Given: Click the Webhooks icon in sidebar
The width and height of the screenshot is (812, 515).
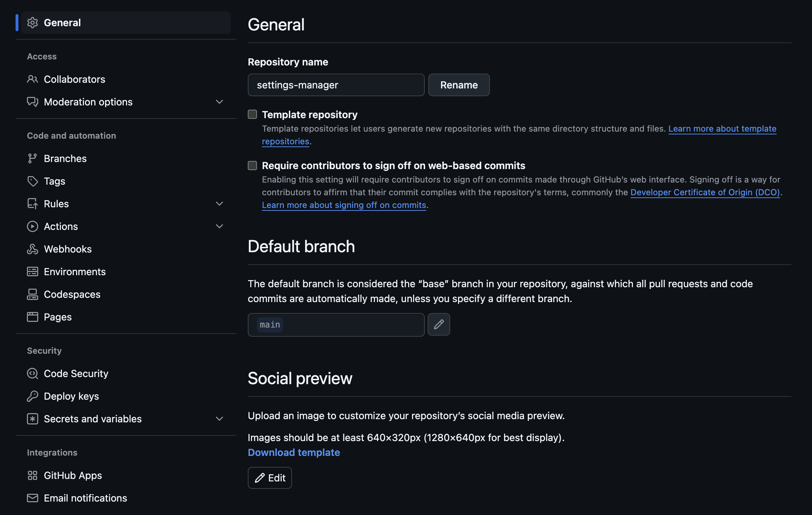Looking at the screenshot, I should [32, 249].
